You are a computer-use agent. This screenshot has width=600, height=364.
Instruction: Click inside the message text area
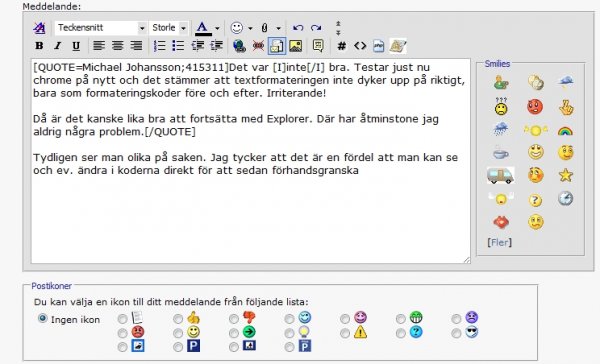[x=251, y=161]
